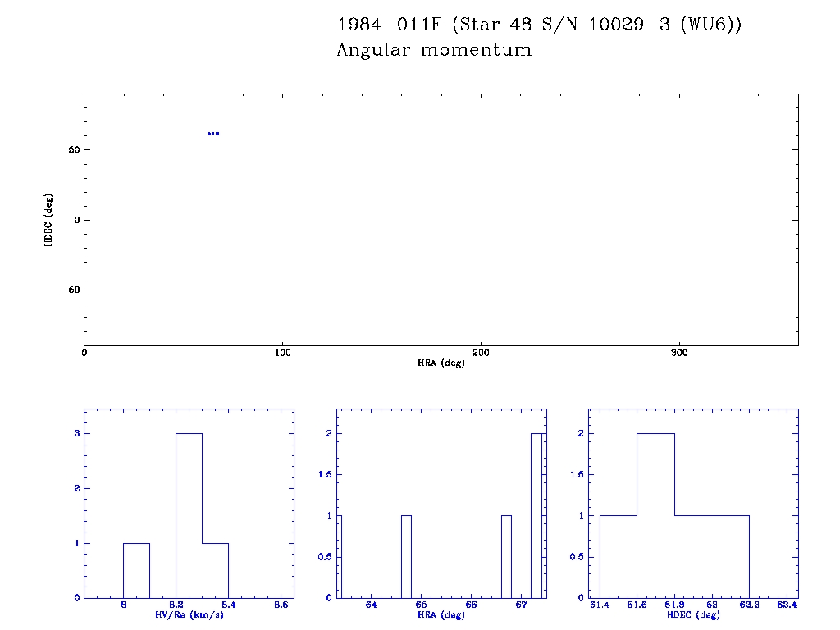
Task: Click the vertical HDEC (deg) scatter axis label
Action: coord(49,220)
